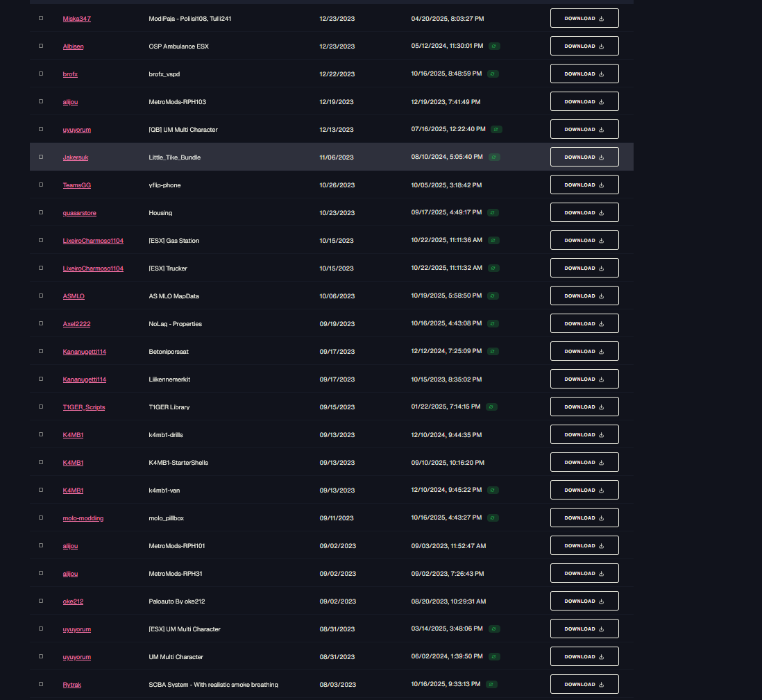This screenshot has height=700, width=762.
Task: Open the Rytrak author link
Action: 72,685
